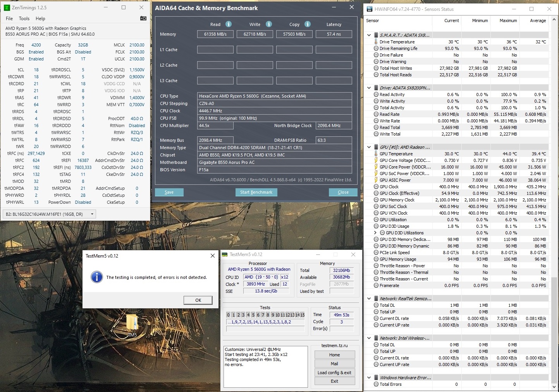Click the HWiNFO64 app icon in its title bar
This screenshot has width=559, height=392.
point(369,9)
